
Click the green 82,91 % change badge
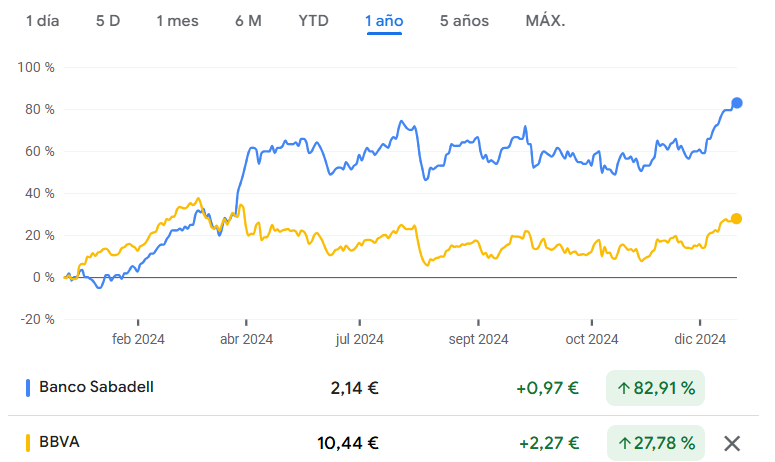point(655,387)
